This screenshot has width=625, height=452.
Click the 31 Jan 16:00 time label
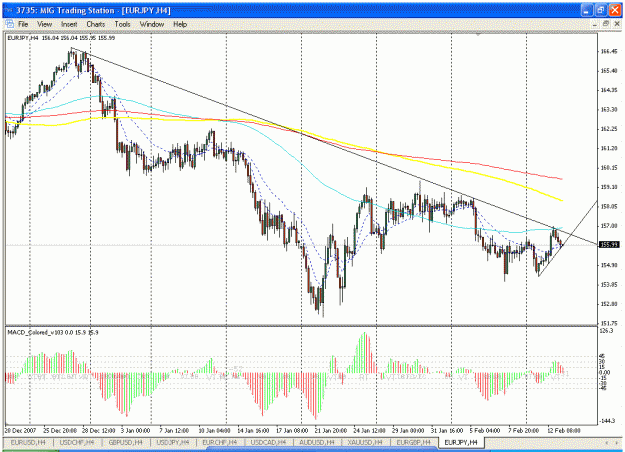point(447,431)
